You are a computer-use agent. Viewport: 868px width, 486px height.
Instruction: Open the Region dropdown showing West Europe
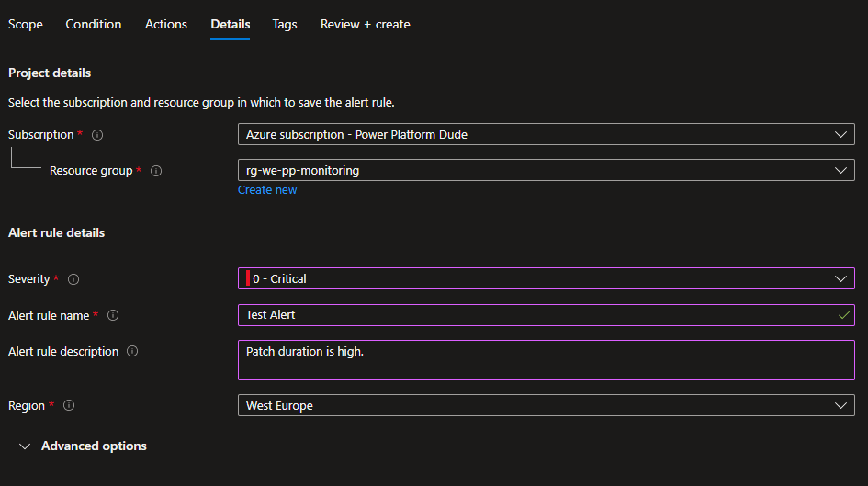pos(546,405)
